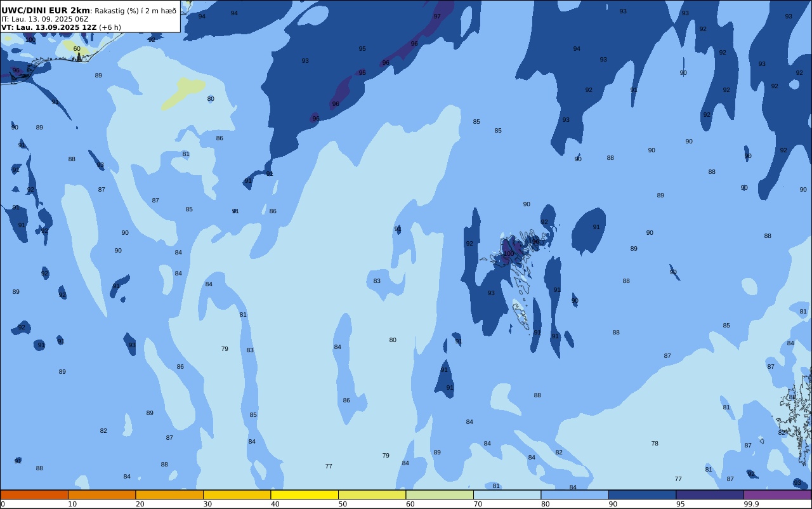
Task: Click the purple above-99.9 legend swatch
Action: (777, 494)
